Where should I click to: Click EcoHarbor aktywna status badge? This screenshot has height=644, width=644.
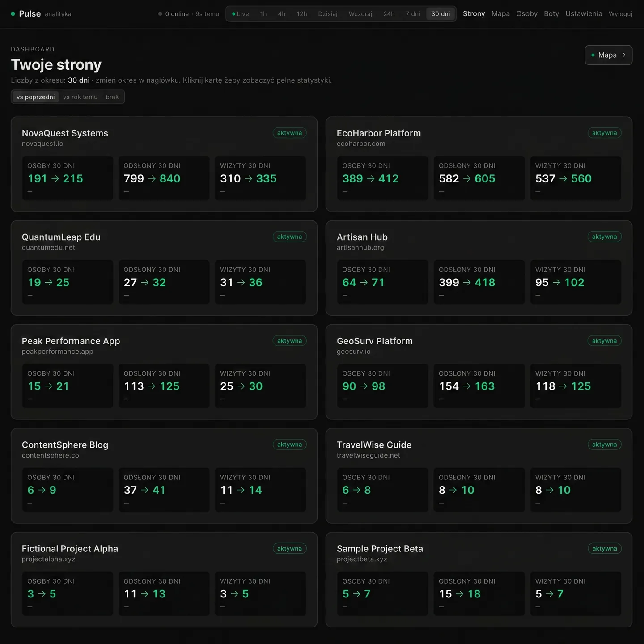(604, 133)
